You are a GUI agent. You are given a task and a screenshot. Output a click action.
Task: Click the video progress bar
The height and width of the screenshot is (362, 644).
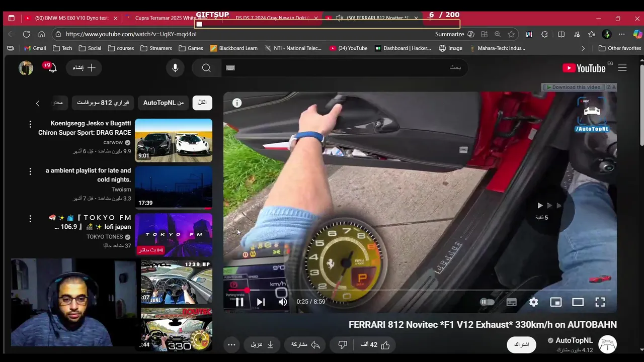(420, 290)
